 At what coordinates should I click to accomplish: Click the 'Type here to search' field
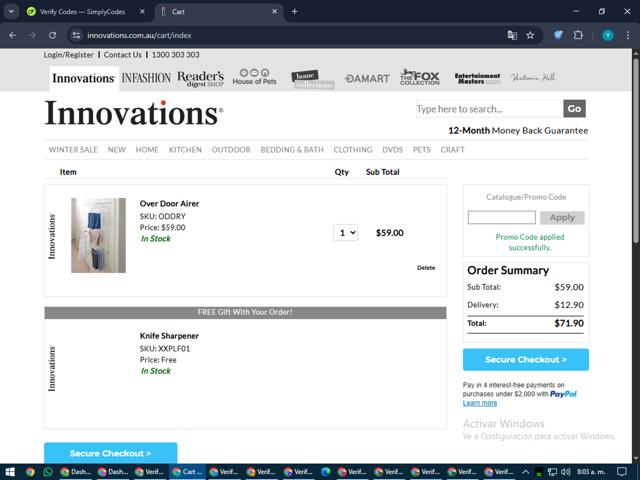pyautogui.click(x=489, y=109)
